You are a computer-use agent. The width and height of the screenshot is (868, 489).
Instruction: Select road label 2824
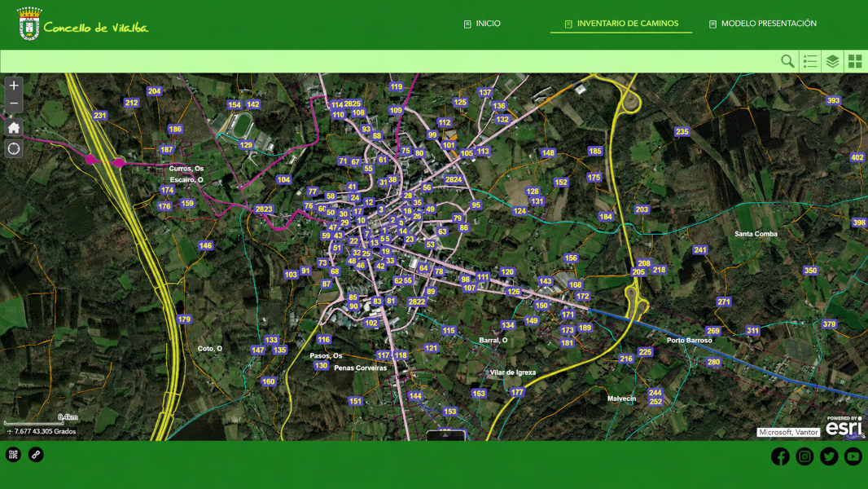coord(454,179)
